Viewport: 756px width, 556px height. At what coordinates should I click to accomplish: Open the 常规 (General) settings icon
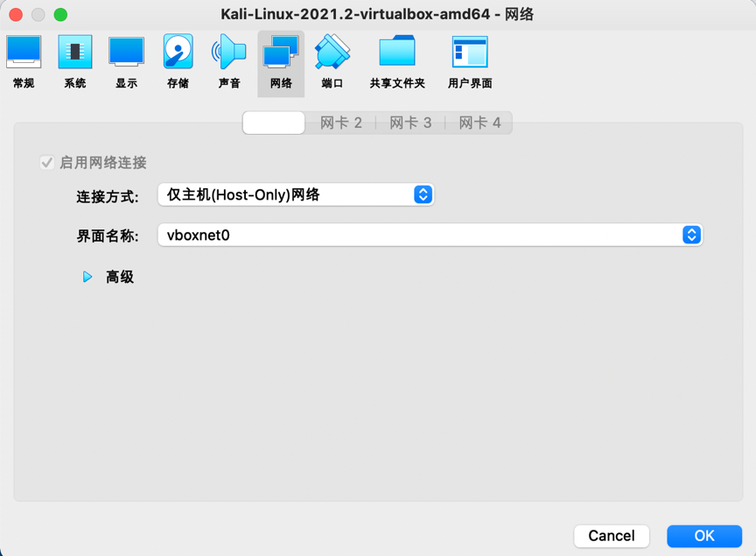click(24, 54)
